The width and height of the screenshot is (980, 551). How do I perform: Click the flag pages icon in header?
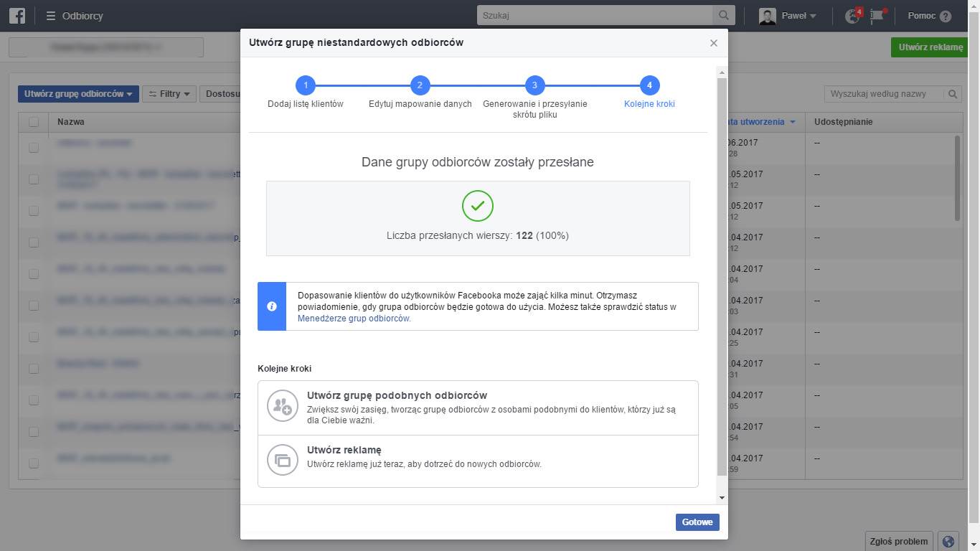[877, 16]
